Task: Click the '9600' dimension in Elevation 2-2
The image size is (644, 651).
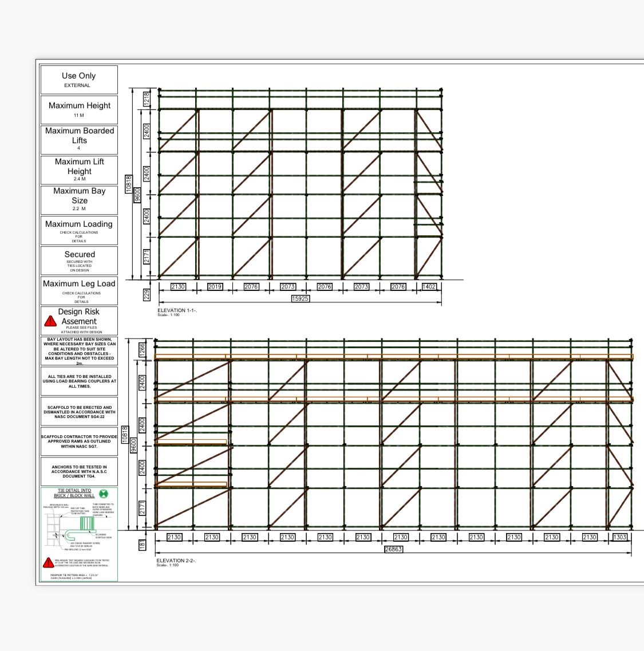Action: 133,445
